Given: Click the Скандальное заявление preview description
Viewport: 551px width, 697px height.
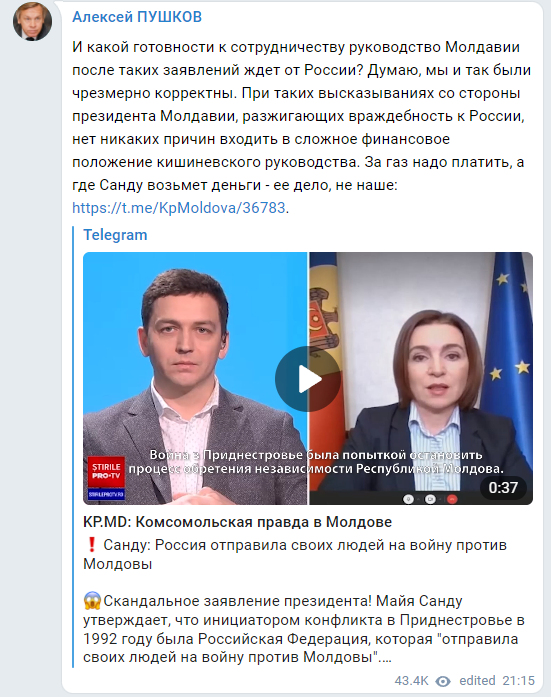Looking at the screenshot, I should (x=304, y=629).
